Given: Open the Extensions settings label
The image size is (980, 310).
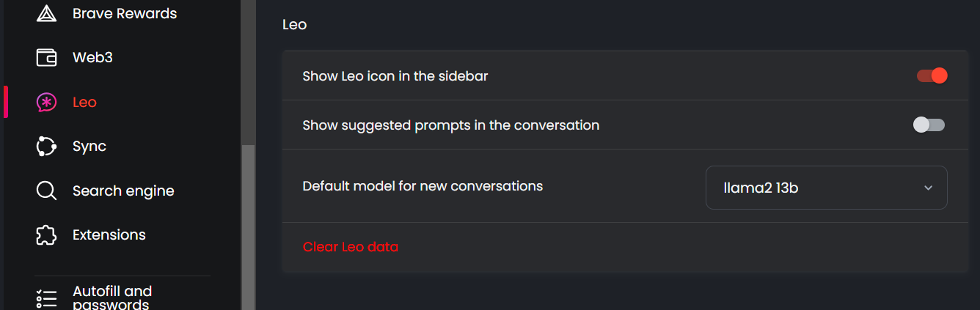Looking at the screenshot, I should pos(109,235).
